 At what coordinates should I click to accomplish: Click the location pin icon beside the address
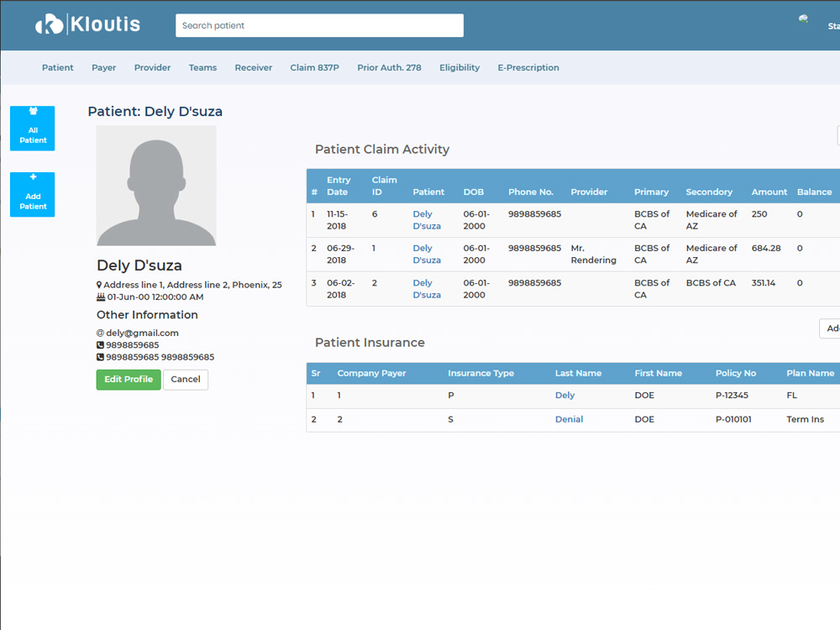[x=99, y=285]
